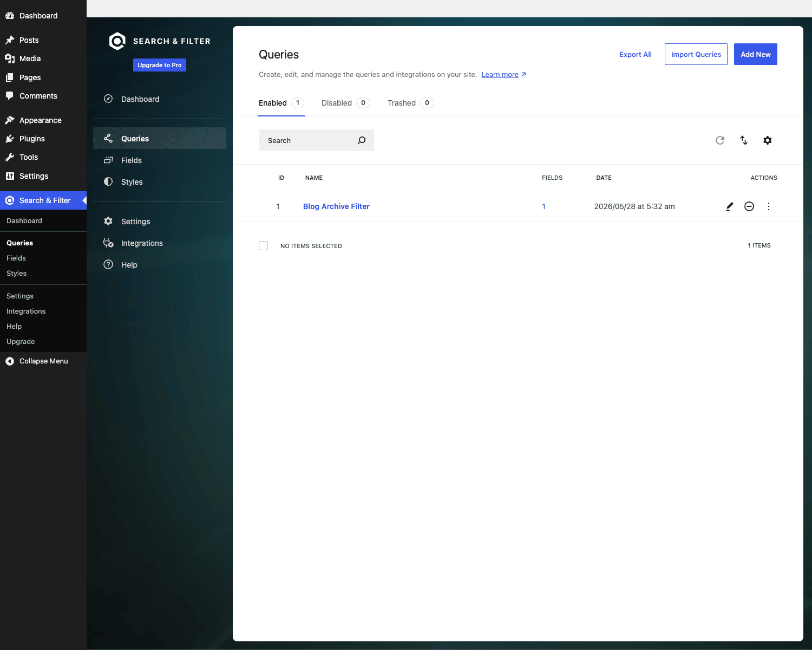Open Fields in the WP submenu
The width and height of the screenshot is (812, 650).
pos(16,258)
